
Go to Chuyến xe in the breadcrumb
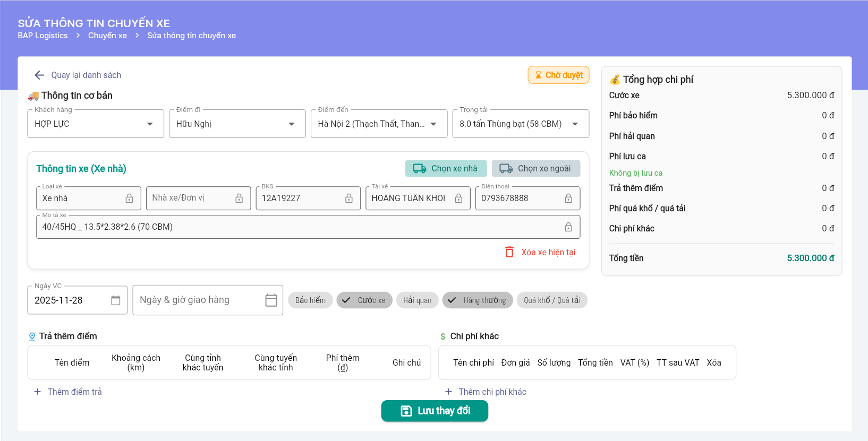point(107,36)
